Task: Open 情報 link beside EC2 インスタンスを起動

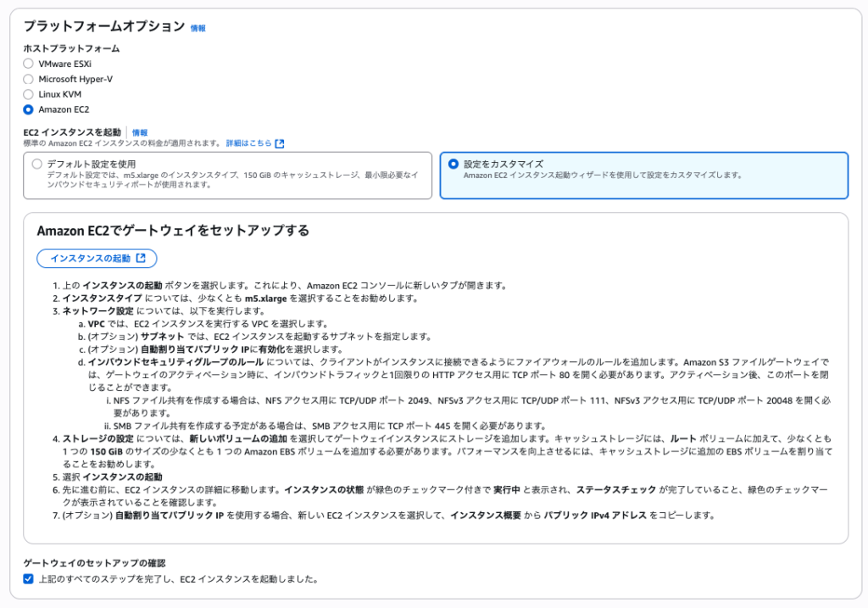Action: tap(140, 133)
